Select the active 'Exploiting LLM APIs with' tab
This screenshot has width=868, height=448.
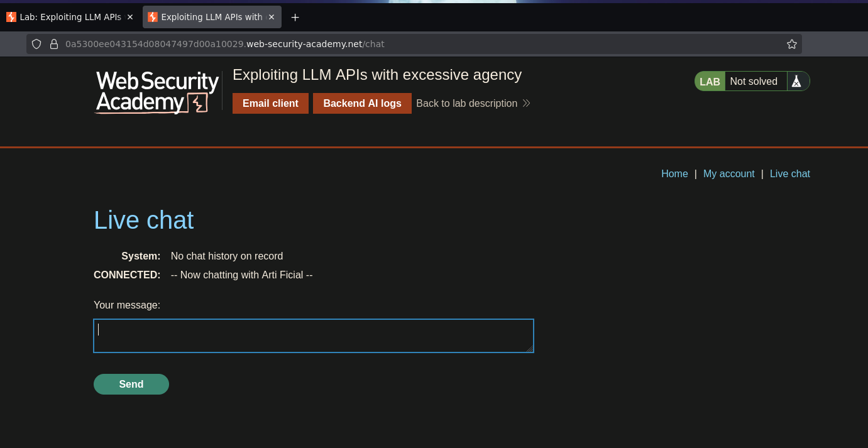point(212,17)
